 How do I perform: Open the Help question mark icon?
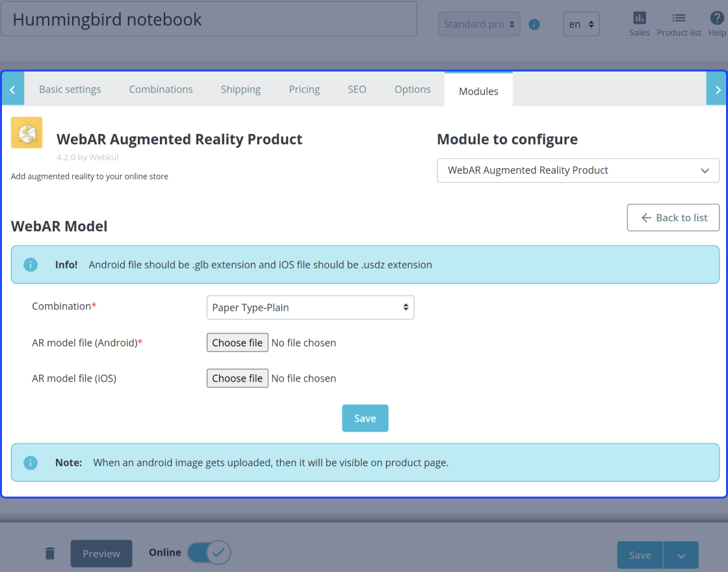tap(716, 18)
